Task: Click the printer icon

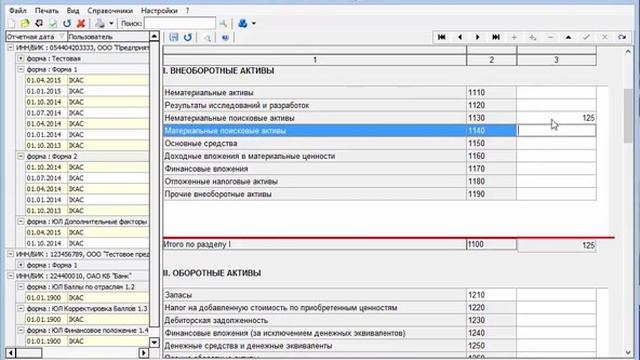Action: coord(100,23)
